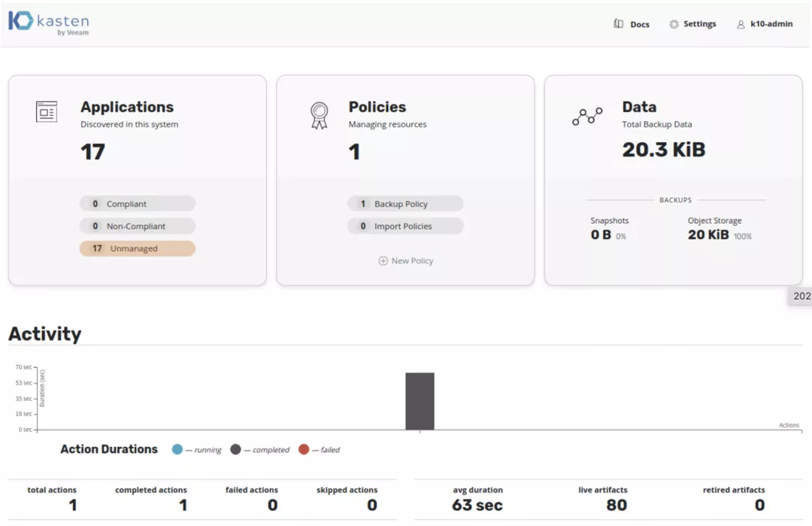Select the Policies ribbon badge icon
The width and height of the screenshot is (812, 526).
click(320, 113)
